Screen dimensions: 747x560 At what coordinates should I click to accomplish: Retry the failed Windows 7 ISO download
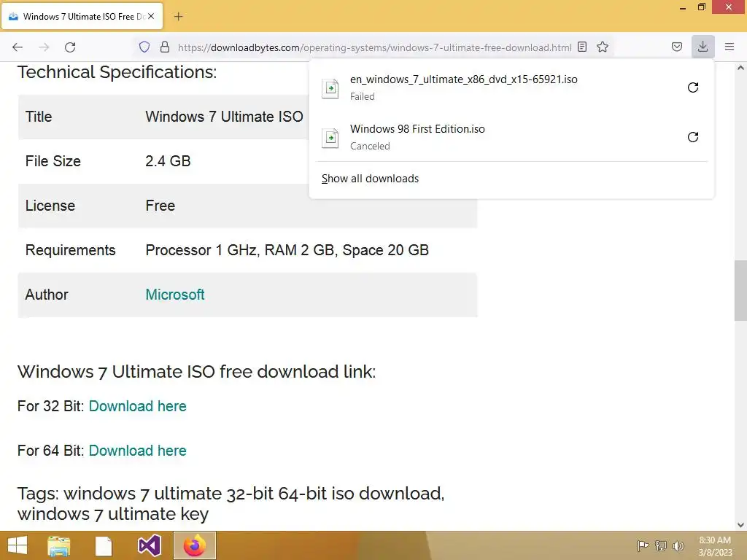click(693, 87)
